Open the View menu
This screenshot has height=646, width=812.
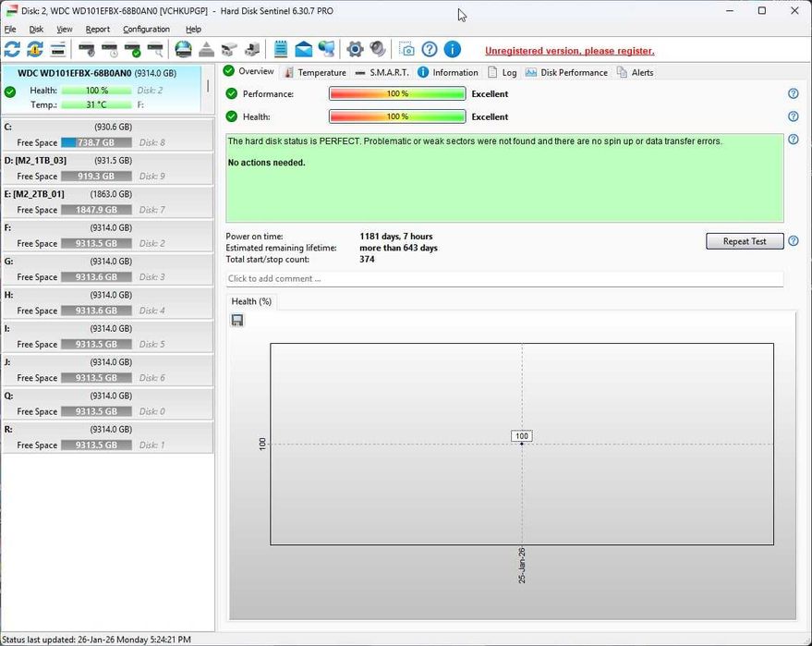tap(65, 29)
